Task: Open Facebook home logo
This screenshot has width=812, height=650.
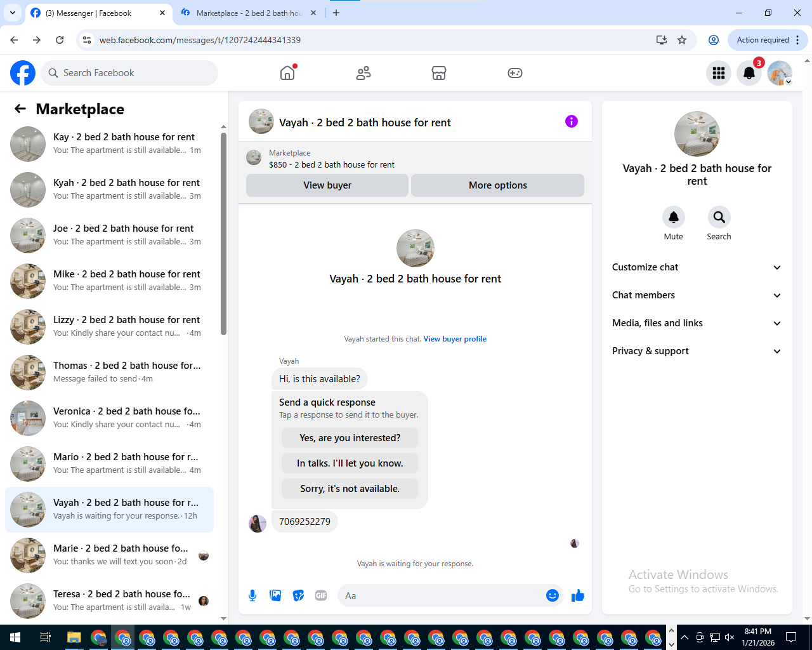Action: (x=23, y=73)
